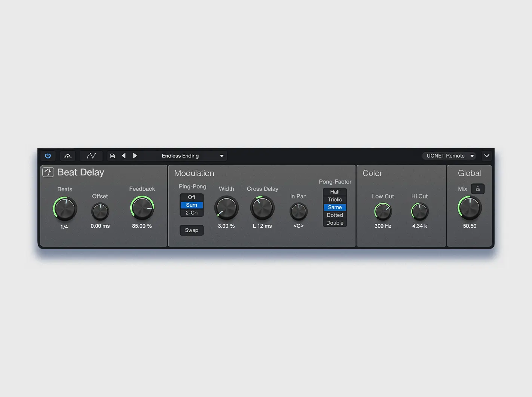Click the curve shape toolbar icon

pyautogui.click(x=67, y=156)
